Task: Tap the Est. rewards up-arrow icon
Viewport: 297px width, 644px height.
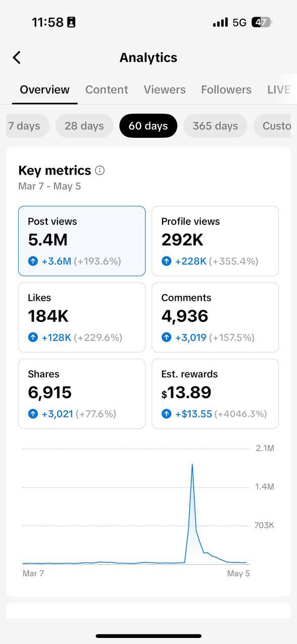Action: tap(167, 414)
